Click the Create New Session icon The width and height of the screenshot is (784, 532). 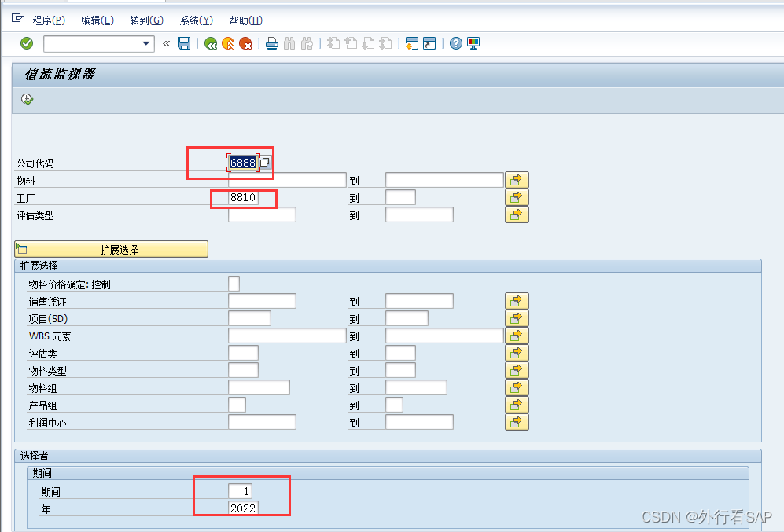[x=411, y=43]
